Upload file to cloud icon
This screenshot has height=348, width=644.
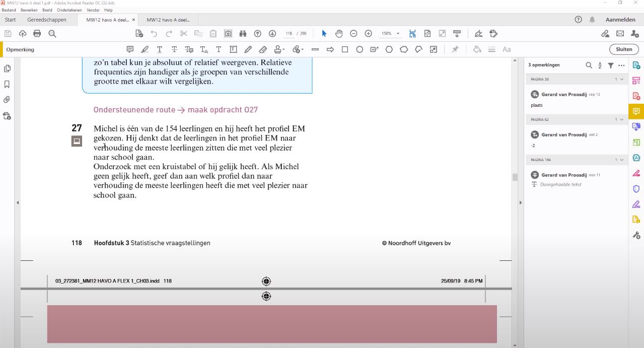(x=23, y=34)
